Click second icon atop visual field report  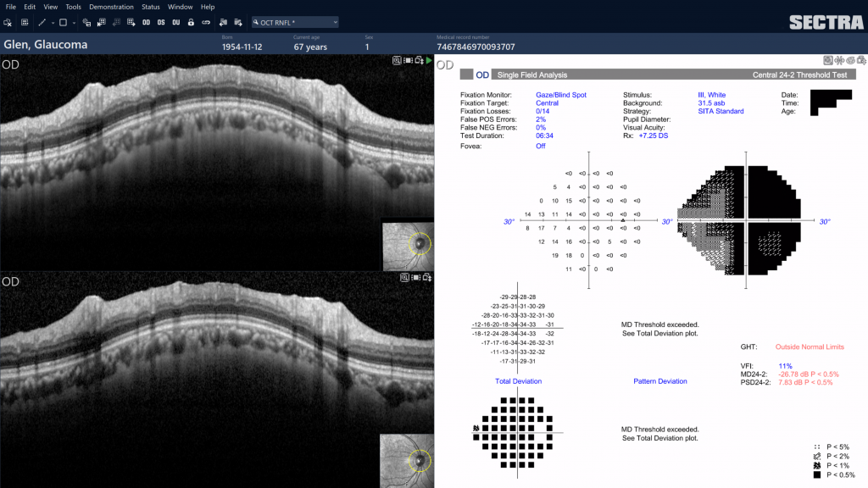point(840,60)
